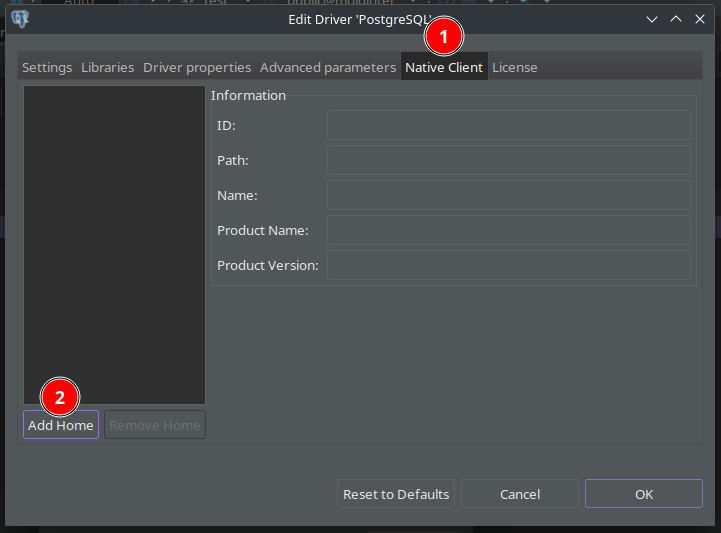Go to the Advanced parameters tab

[x=328, y=68]
